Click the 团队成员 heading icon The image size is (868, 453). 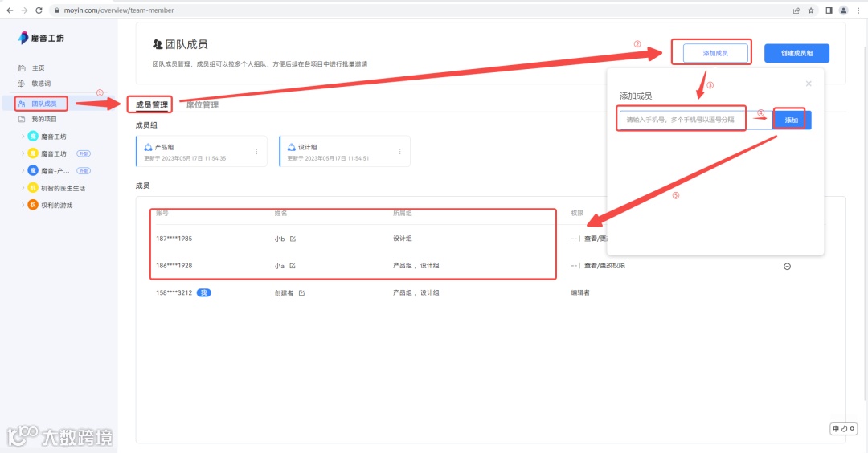coord(158,44)
